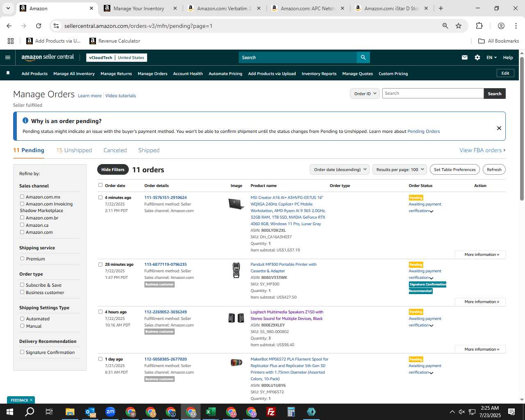Open the Chrome extensions puzzle icon
525x420 pixels.
479,26
